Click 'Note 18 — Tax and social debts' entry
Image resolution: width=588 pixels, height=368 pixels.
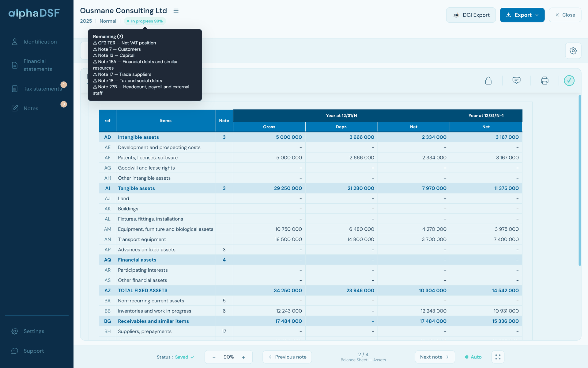click(127, 81)
